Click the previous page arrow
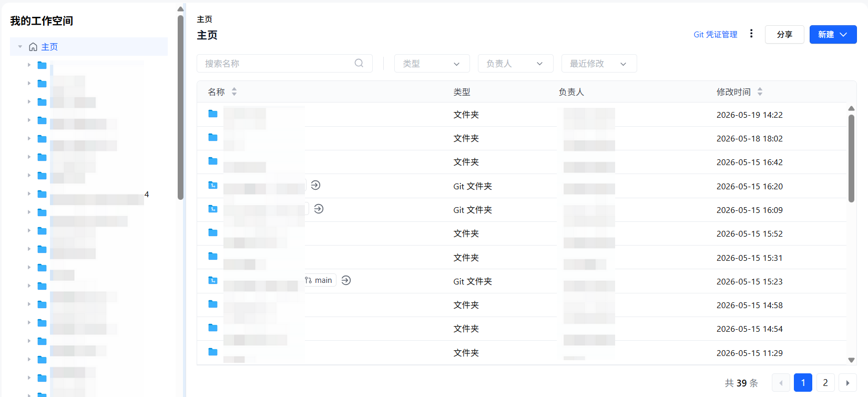This screenshot has height=397, width=868. click(x=781, y=383)
